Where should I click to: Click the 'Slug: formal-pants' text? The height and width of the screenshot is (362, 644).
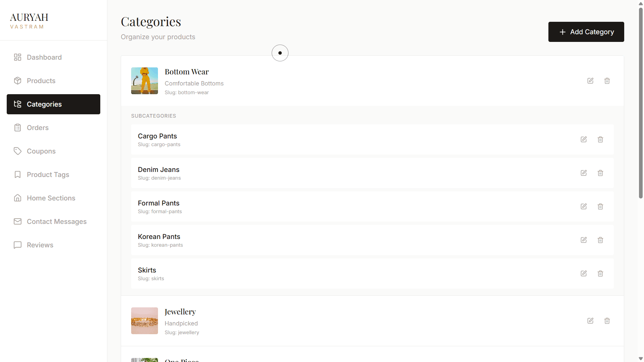(x=160, y=212)
